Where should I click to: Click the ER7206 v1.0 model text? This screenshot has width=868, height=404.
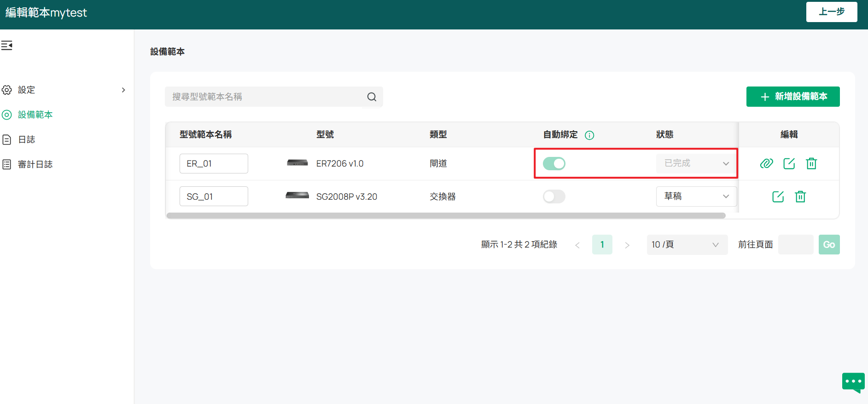coord(340,163)
